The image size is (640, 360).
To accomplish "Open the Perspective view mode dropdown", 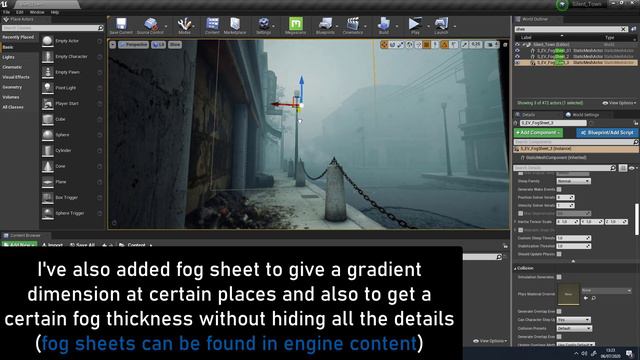I will coord(133,44).
